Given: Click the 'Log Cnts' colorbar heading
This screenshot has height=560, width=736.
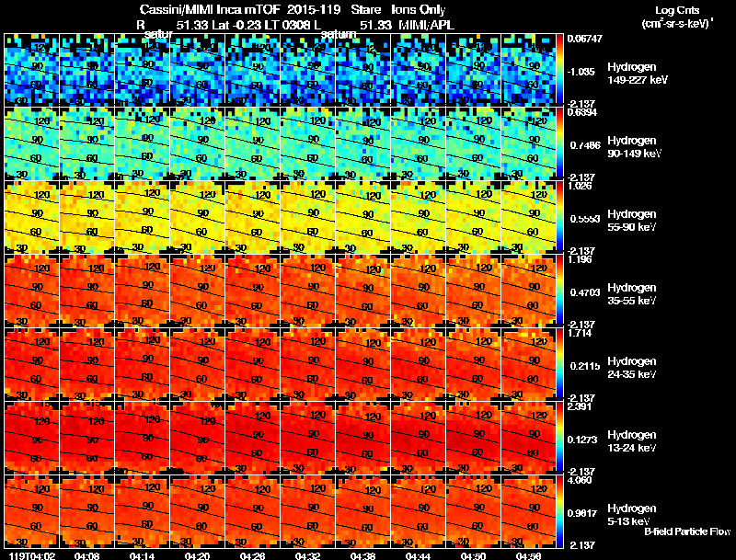Looking at the screenshot, I should [677, 10].
